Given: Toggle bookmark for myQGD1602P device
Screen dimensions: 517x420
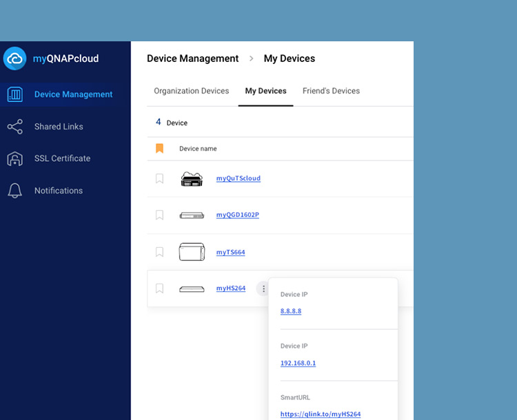Looking at the screenshot, I should tap(159, 215).
